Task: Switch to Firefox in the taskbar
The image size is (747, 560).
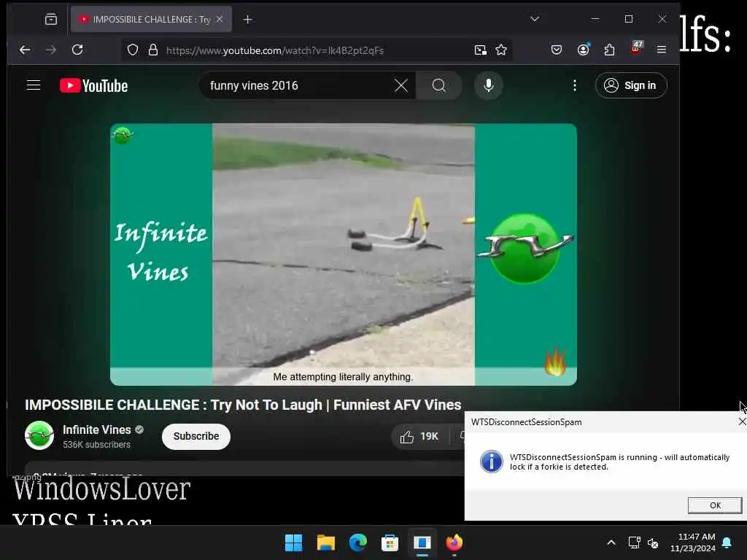Action: click(454, 542)
